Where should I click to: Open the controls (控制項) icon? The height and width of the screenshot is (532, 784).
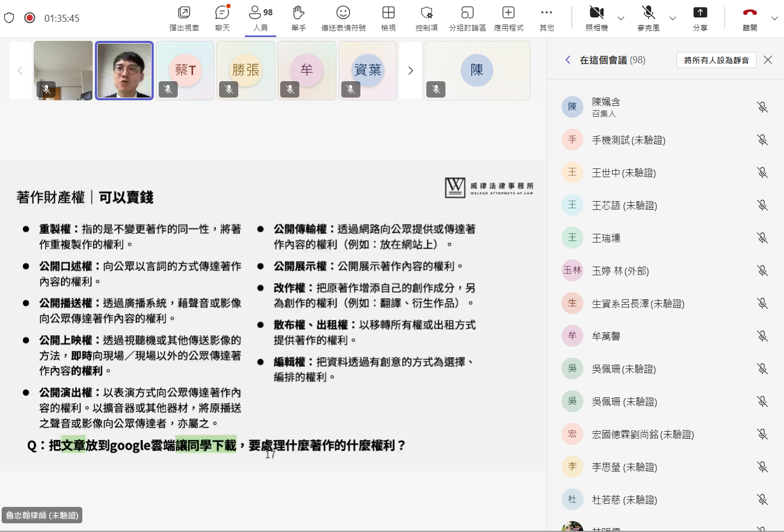pyautogui.click(x=426, y=18)
